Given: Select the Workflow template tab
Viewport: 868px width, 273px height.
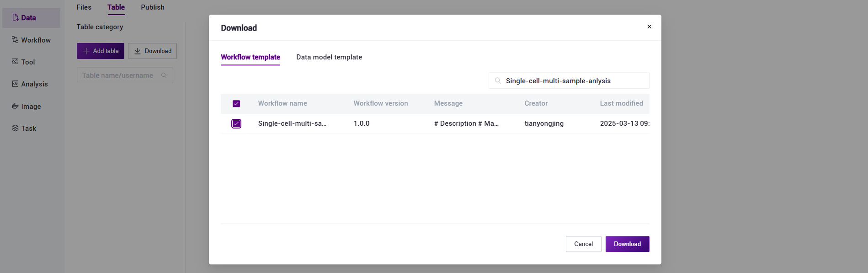Looking at the screenshot, I should point(250,57).
